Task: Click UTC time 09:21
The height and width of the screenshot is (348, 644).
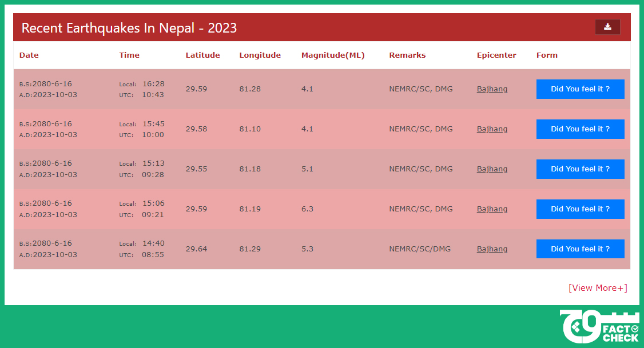Action: (x=153, y=215)
